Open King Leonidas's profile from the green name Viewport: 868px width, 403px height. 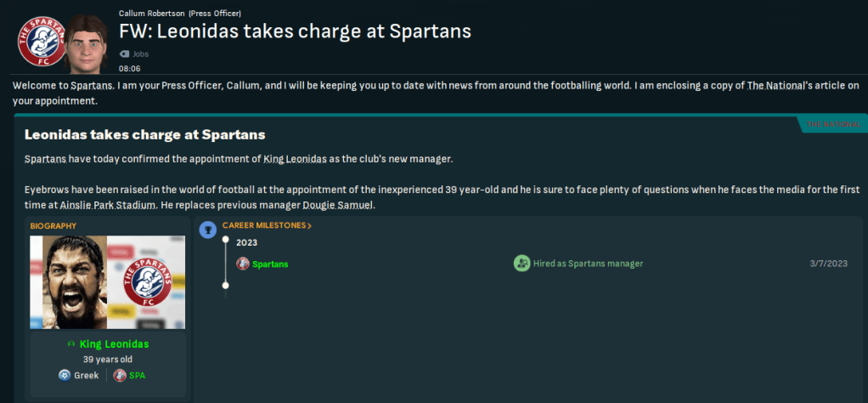114,344
